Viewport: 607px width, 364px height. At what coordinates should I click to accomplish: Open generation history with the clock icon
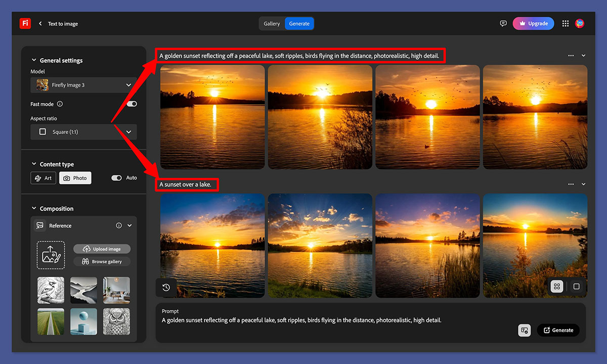(x=166, y=287)
